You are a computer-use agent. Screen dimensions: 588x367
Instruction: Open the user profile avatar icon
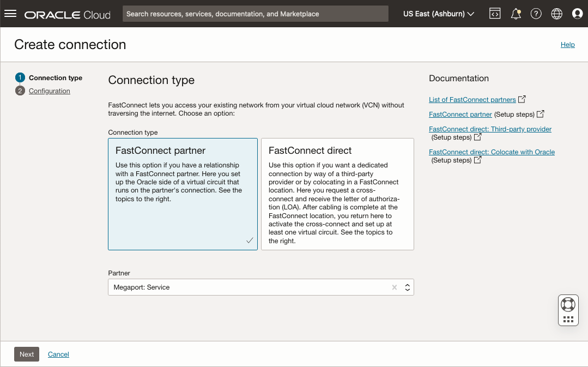(x=577, y=14)
